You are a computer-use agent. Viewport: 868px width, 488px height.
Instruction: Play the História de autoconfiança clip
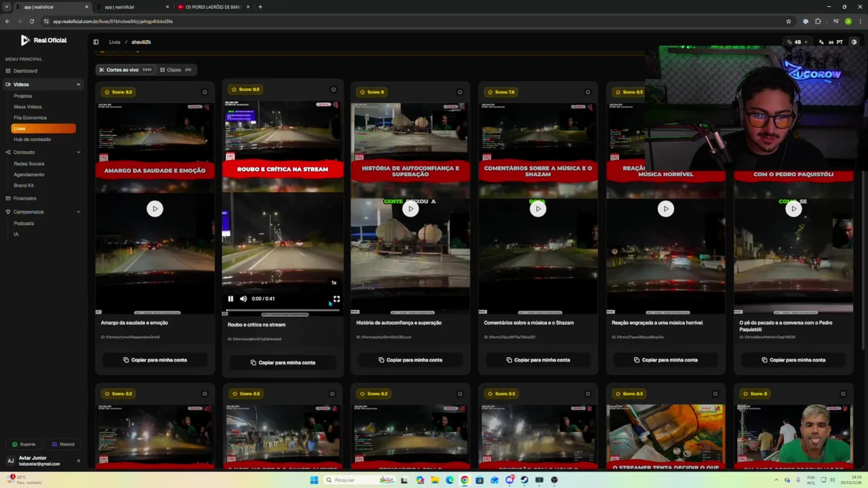(x=410, y=209)
